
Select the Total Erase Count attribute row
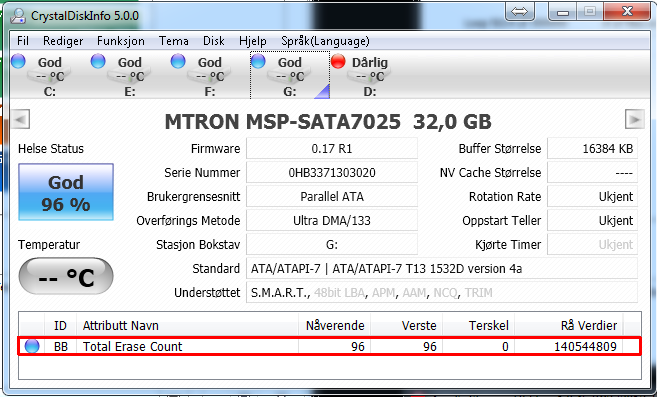(x=329, y=346)
